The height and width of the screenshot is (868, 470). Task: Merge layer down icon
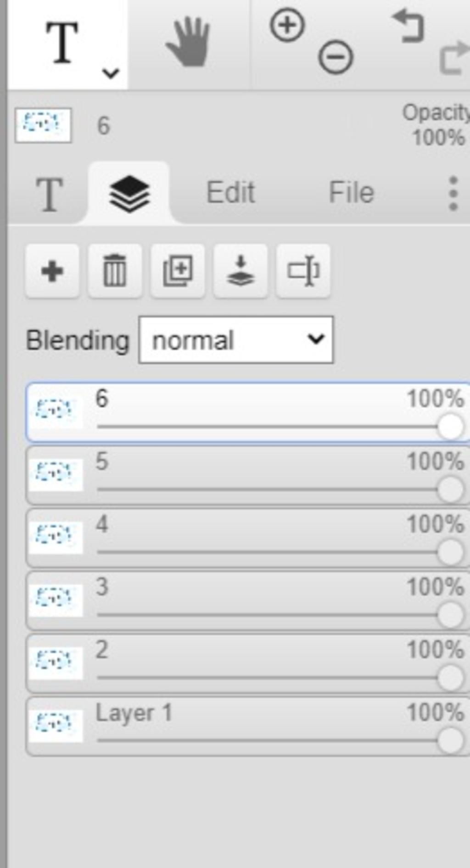point(241,271)
